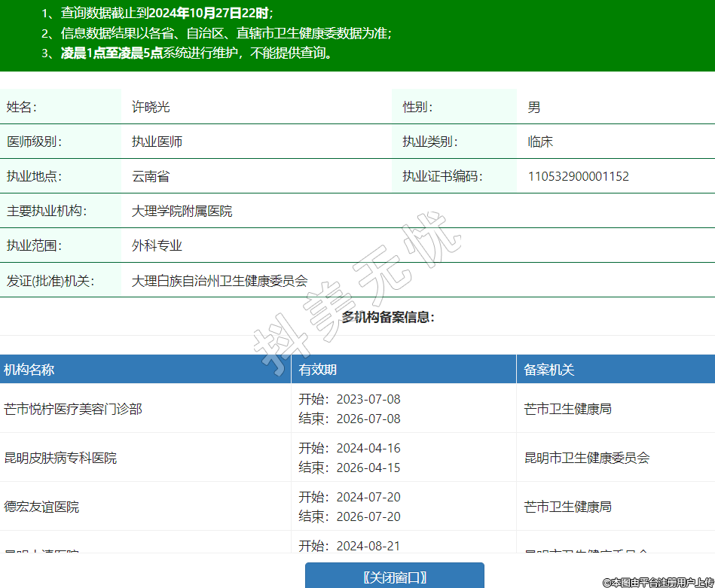The image size is (715, 588).
Task: Click the 执业医师 physician level value
Action: tap(157, 142)
